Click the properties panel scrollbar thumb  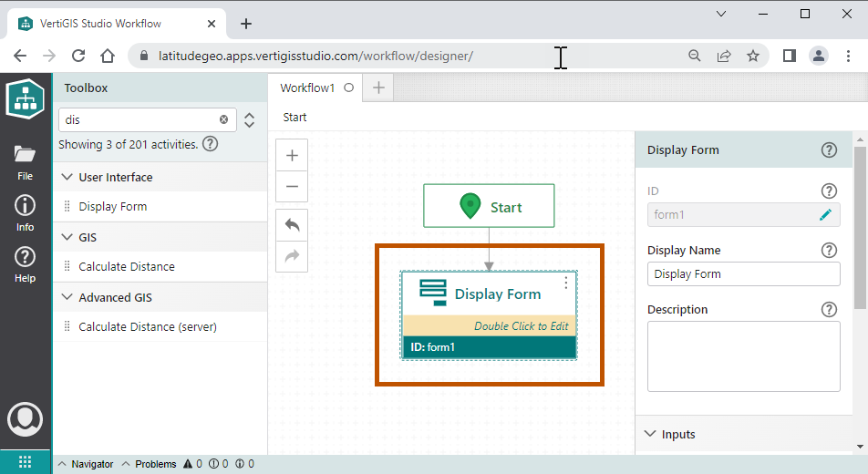(x=860, y=227)
